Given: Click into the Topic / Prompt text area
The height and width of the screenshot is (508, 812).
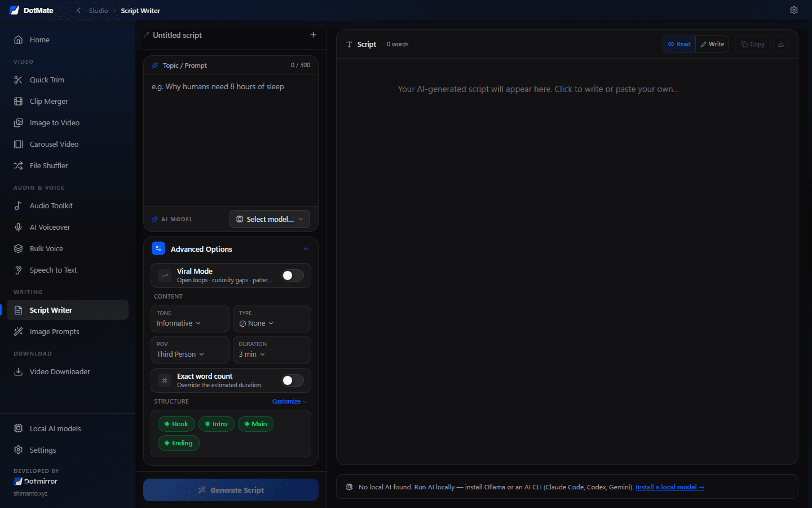Looking at the screenshot, I should [231, 140].
